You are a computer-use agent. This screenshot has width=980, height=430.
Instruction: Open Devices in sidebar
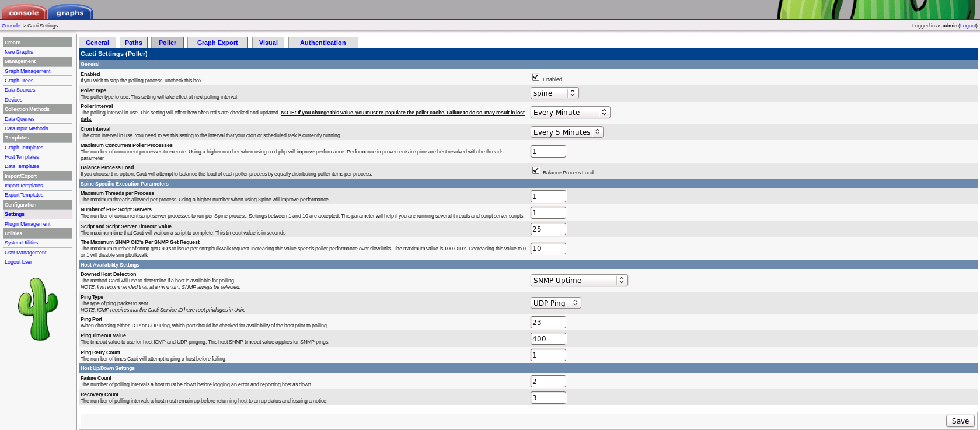pos(13,100)
